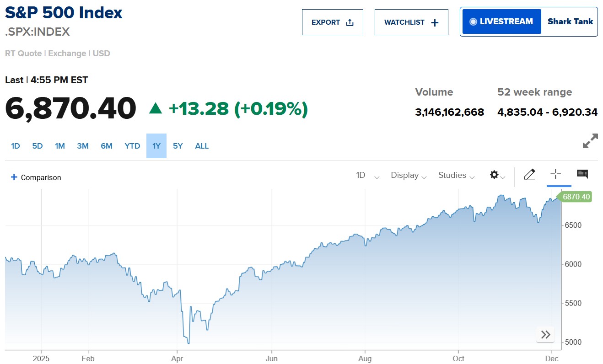603x364 pixels.
Task: Open the Display dropdown
Action: pos(408,175)
